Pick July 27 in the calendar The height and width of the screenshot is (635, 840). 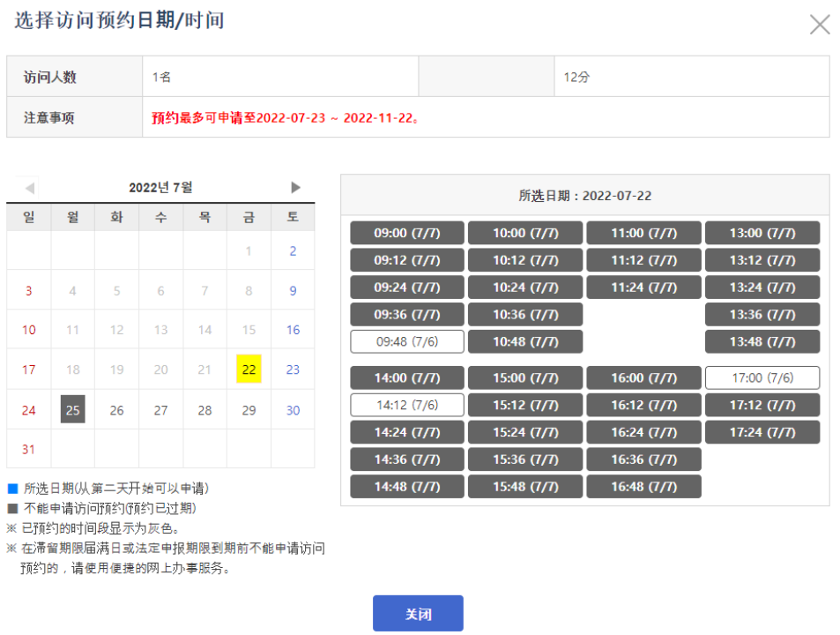160,410
